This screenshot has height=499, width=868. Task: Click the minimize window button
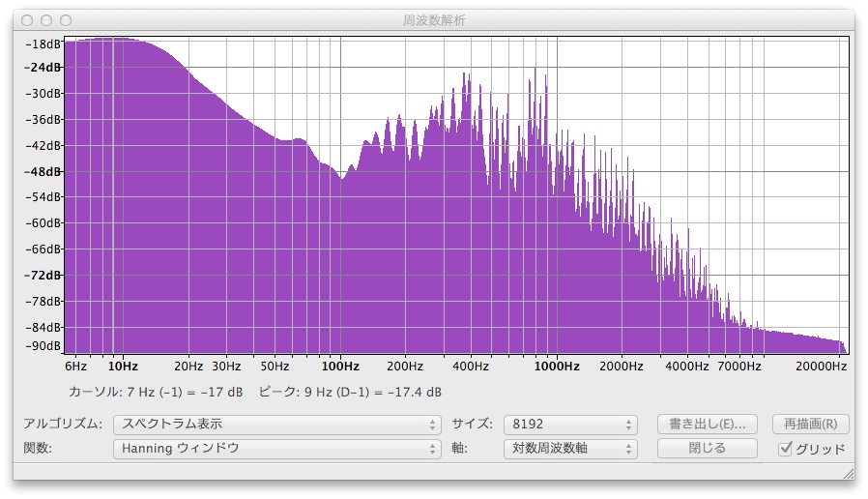click(46, 20)
